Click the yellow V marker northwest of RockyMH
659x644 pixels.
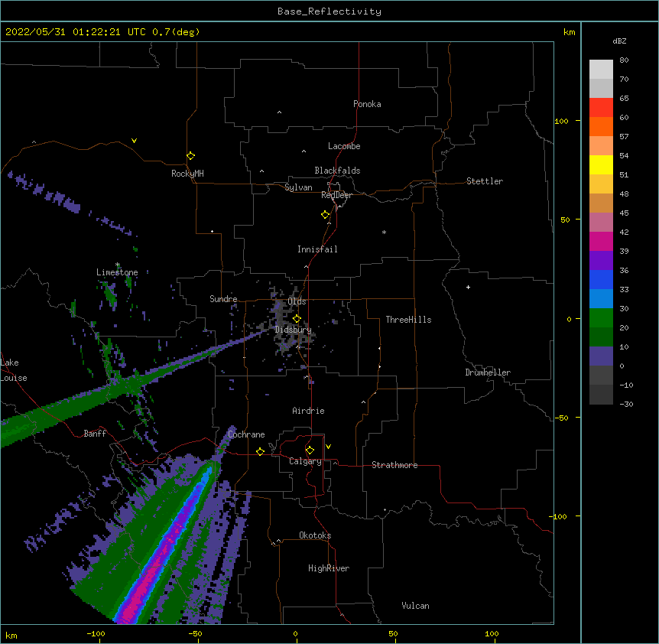pos(134,141)
